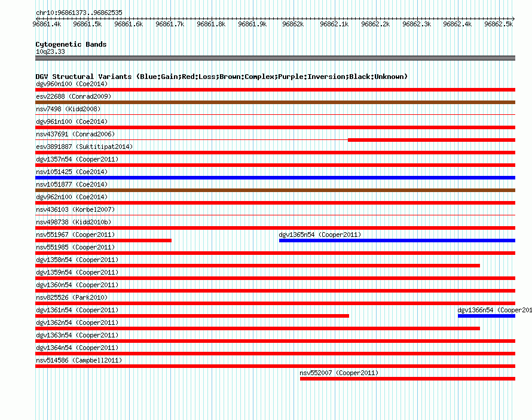Click the red bar of dgv1358n54
The image size is (532, 420).
258,266
